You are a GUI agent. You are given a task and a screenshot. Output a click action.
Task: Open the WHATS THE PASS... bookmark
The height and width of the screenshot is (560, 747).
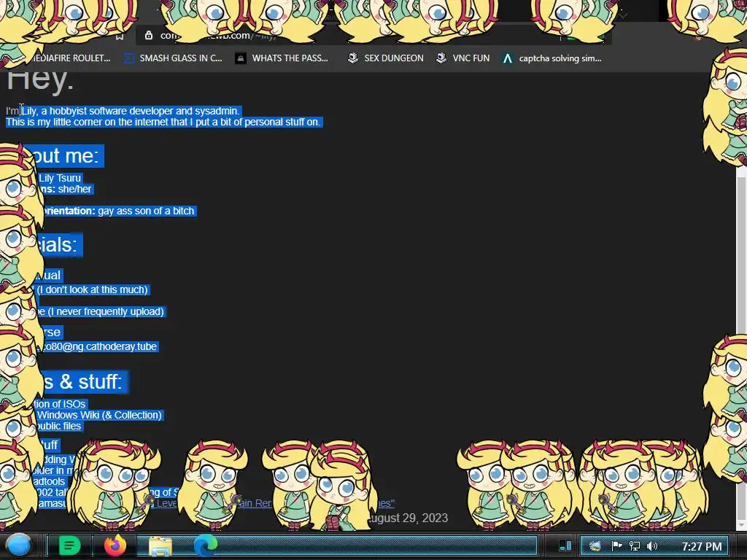(282, 58)
